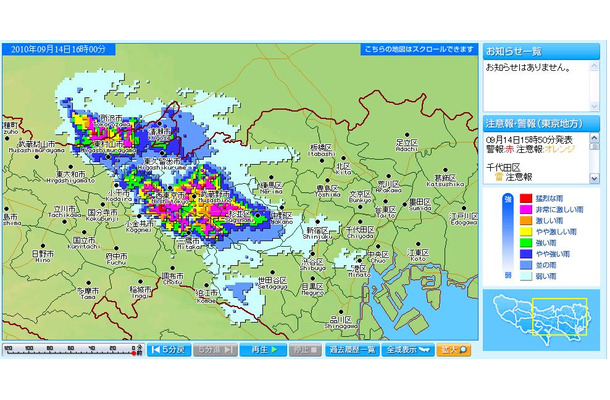Click the Tokyo overview minimap thumbnail
The height and width of the screenshot is (400, 610).
pos(542,320)
